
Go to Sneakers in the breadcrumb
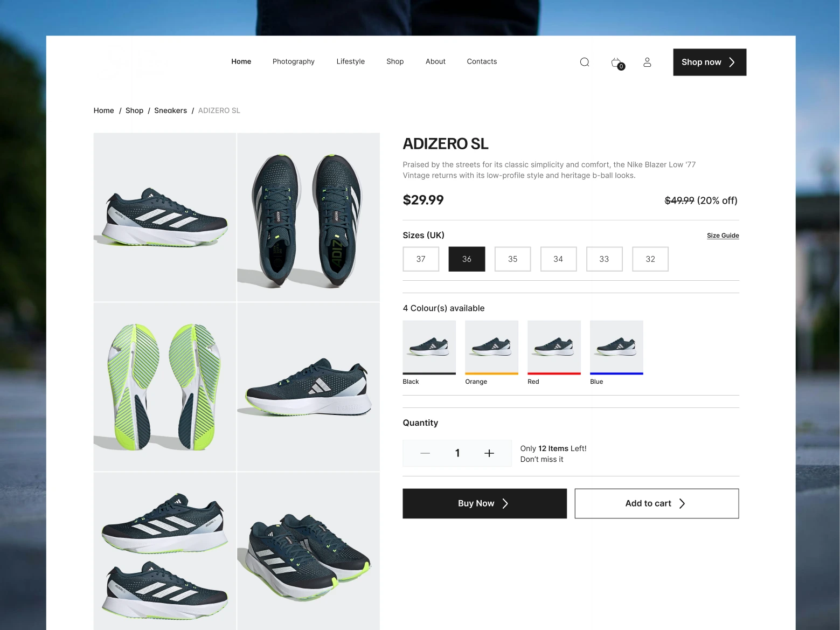pos(170,110)
